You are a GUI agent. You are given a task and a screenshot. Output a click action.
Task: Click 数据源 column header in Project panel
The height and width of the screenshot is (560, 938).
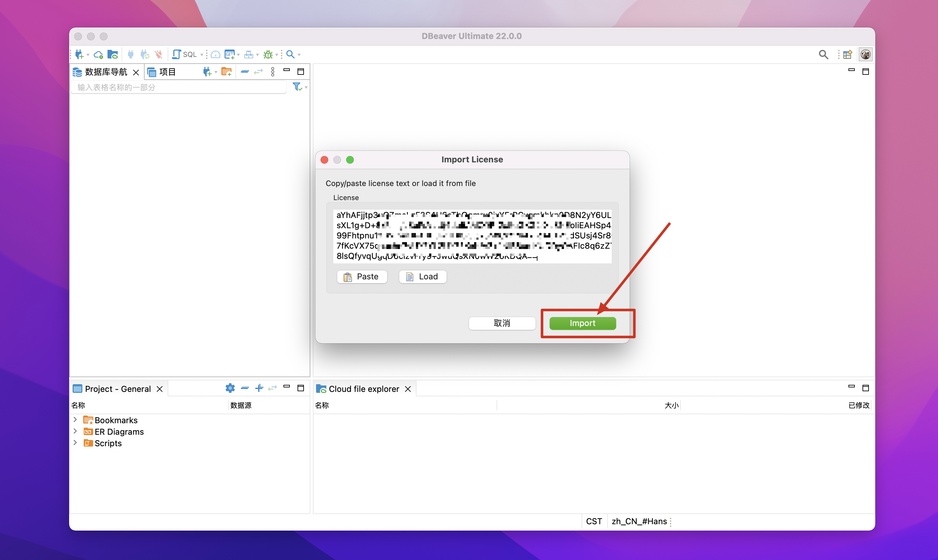[x=241, y=405]
